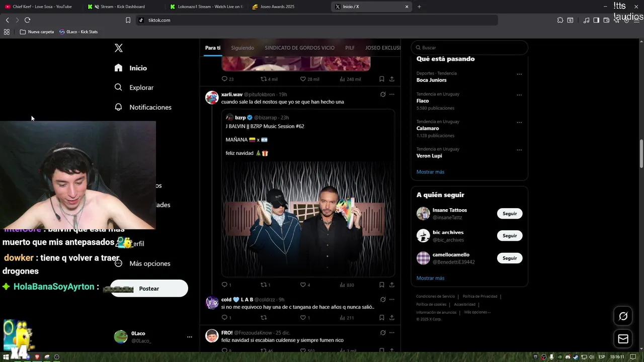The width and height of the screenshot is (644, 362).
Task: Follow bic archives
Action: tap(510, 236)
